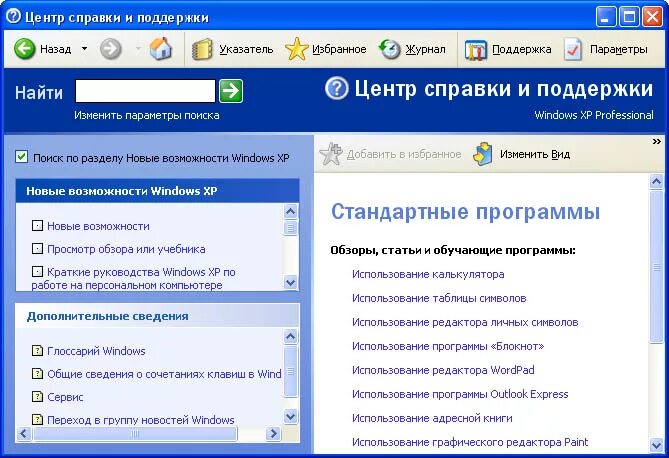
Task: Click the Изменить вид label
Action: [535, 154]
